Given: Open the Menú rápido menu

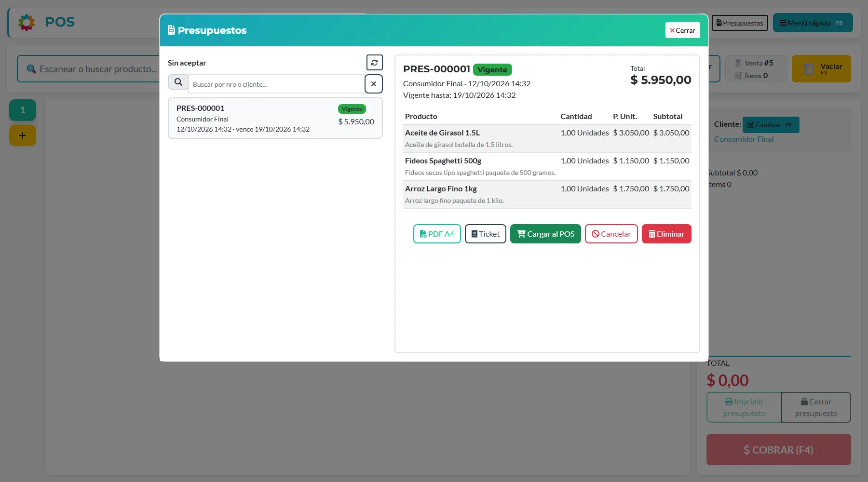Looking at the screenshot, I should pyautogui.click(x=813, y=23).
